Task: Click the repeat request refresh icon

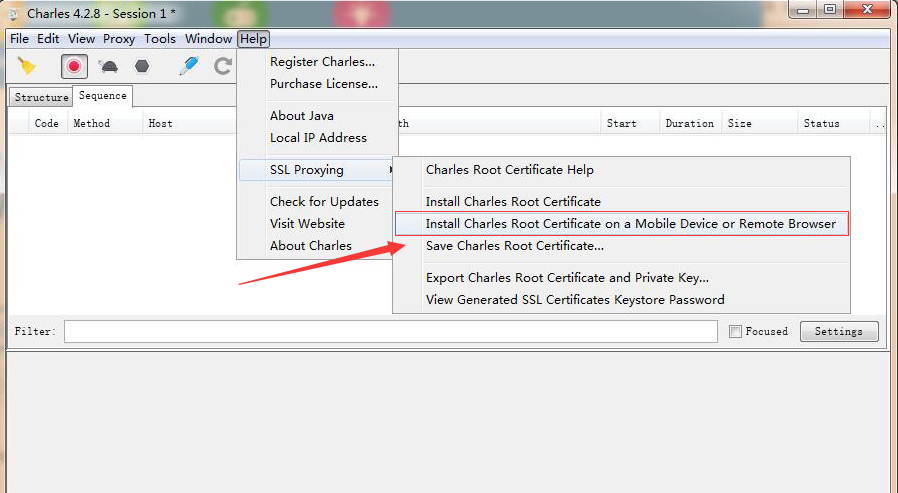Action: [x=223, y=66]
